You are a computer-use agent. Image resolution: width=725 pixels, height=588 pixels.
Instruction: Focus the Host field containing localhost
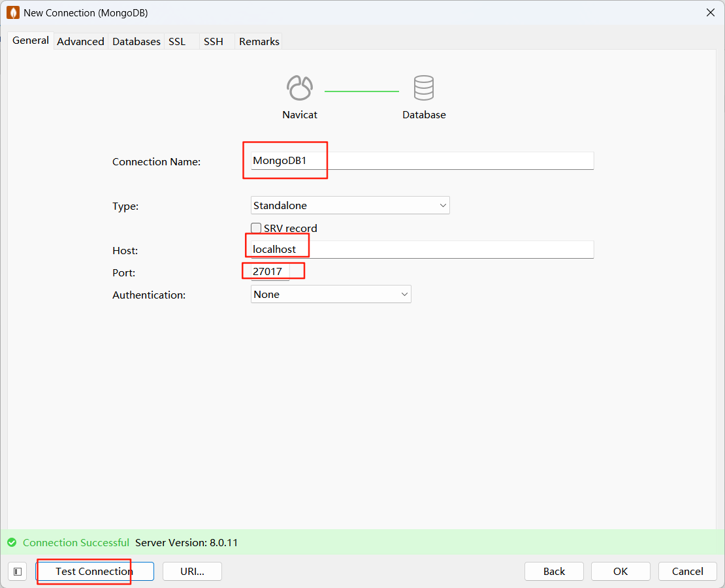[422, 250]
